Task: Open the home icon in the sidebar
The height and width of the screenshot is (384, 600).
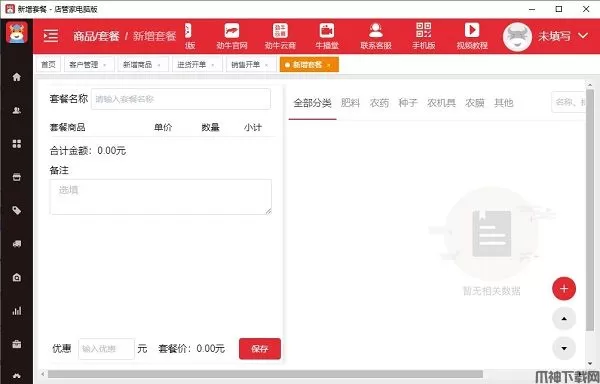Action: 16,77
